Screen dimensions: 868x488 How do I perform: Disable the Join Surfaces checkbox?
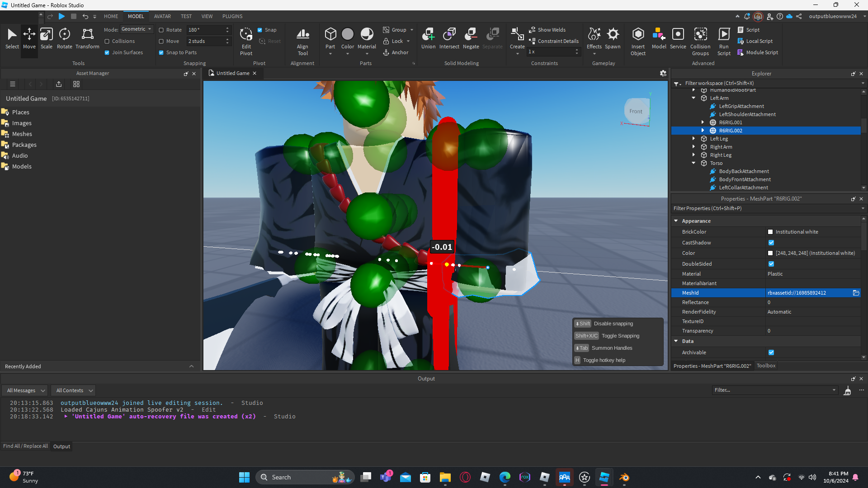[107, 52]
